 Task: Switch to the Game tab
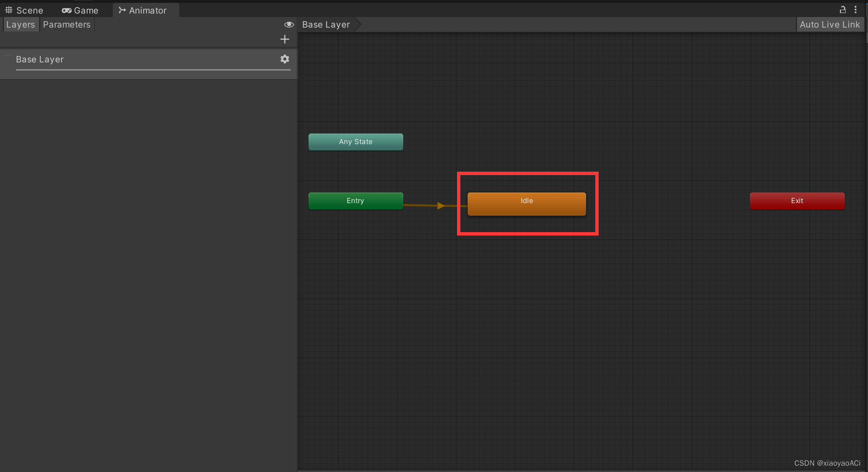point(80,10)
